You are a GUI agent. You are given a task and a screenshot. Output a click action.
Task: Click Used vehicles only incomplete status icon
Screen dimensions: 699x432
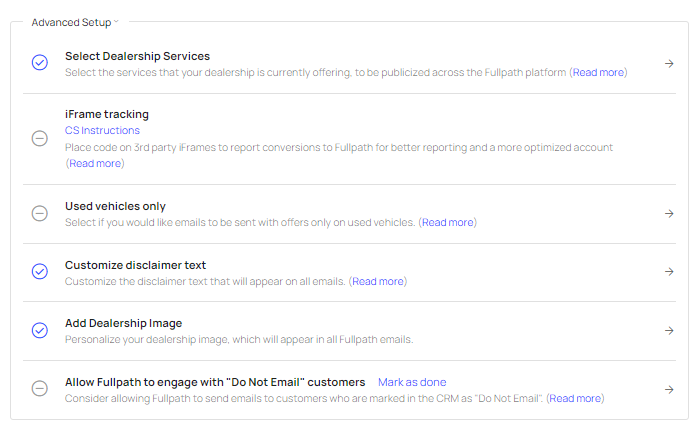click(x=40, y=213)
